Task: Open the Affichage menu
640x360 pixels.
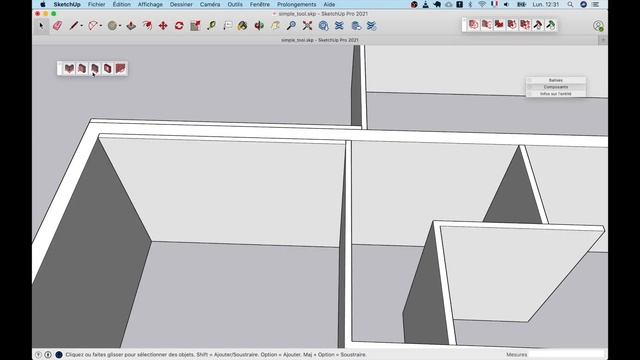Action: [150, 4]
